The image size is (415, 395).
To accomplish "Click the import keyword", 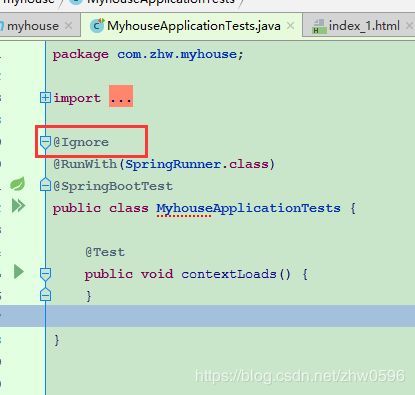I will pyautogui.click(x=77, y=98).
